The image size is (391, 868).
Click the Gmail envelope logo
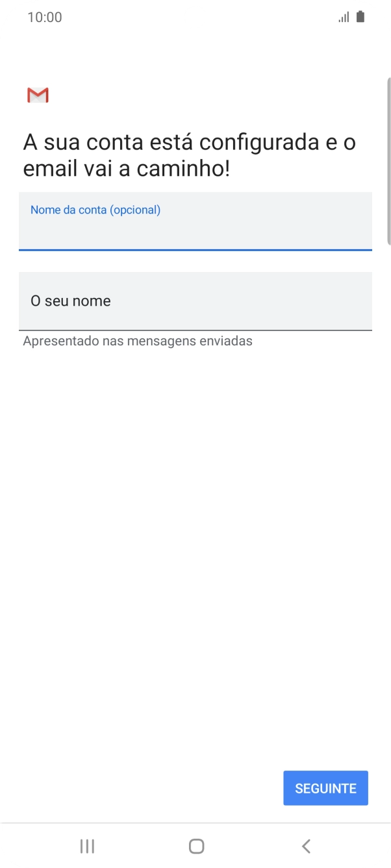point(37,95)
